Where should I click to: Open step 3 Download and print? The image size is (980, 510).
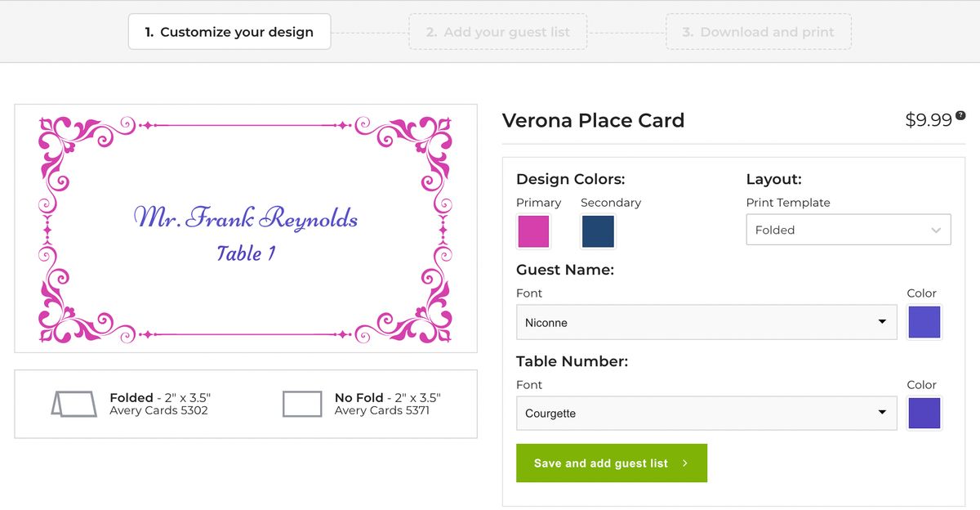tap(758, 32)
